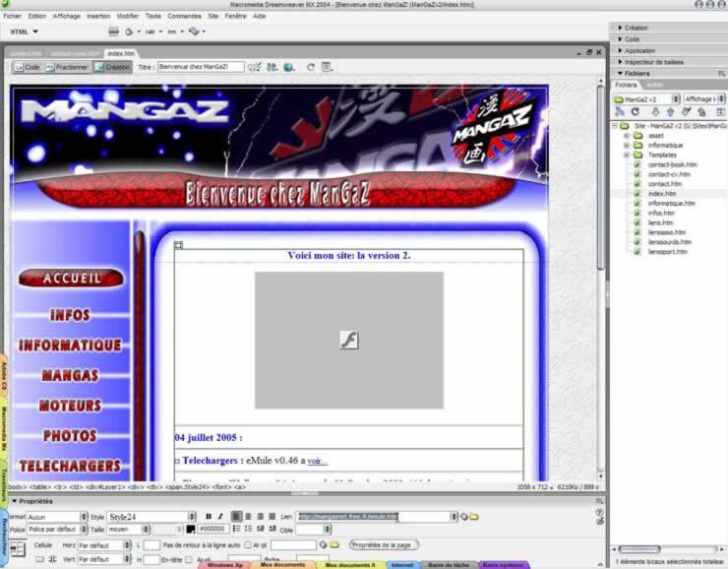Open the Horz alignment dropdown

click(x=104, y=545)
